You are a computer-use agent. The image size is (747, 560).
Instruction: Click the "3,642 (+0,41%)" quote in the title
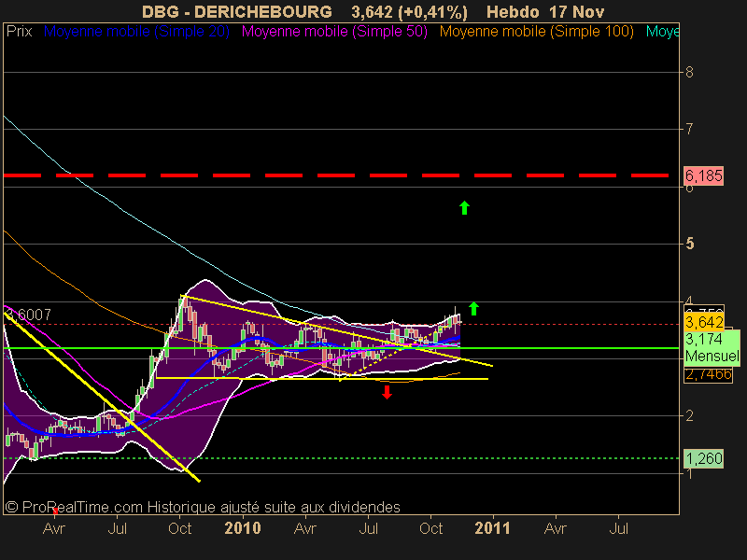[x=410, y=12]
